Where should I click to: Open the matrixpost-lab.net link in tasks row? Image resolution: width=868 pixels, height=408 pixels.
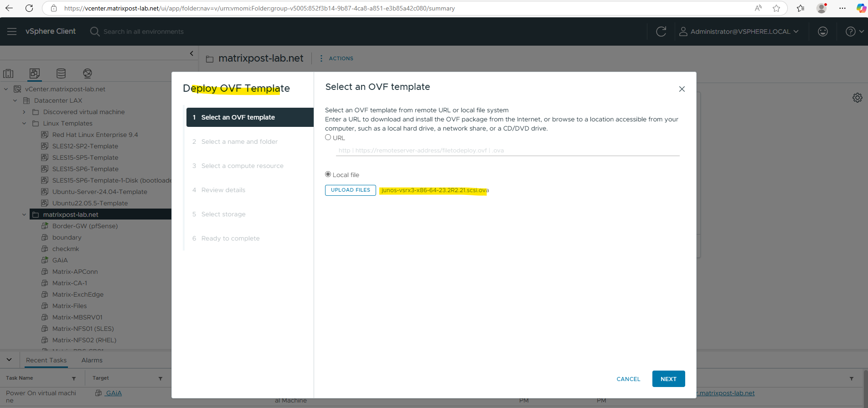click(727, 393)
